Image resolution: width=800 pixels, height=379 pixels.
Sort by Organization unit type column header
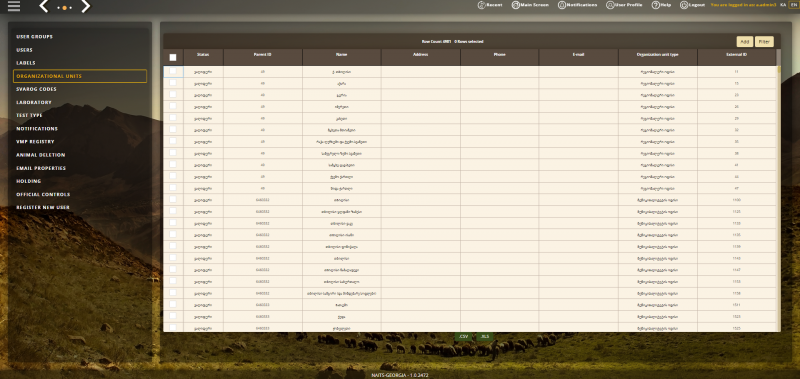pos(658,57)
